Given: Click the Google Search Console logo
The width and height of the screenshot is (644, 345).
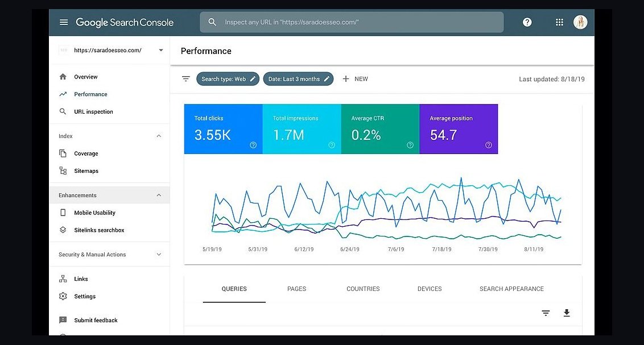Looking at the screenshot, I should point(125,22).
